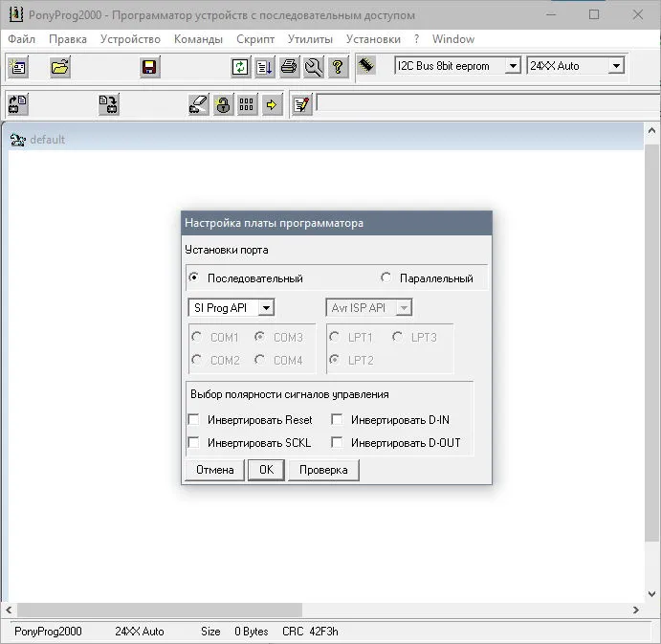Image resolution: width=661 pixels, height=644 pixels.
Task: Tick the Инвертировать D-OUT checkbox
Action: tap(337, 442)
